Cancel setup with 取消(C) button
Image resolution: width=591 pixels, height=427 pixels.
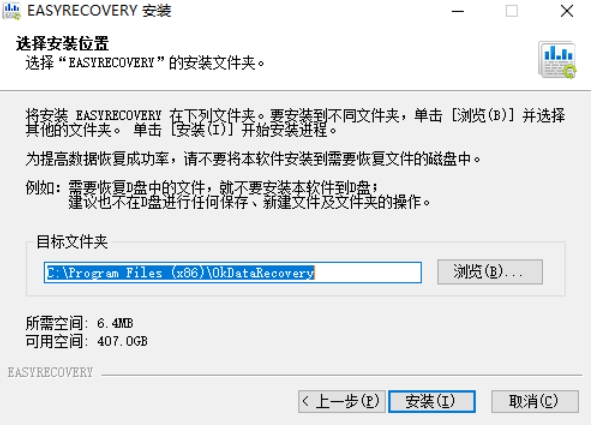point(535,401)
